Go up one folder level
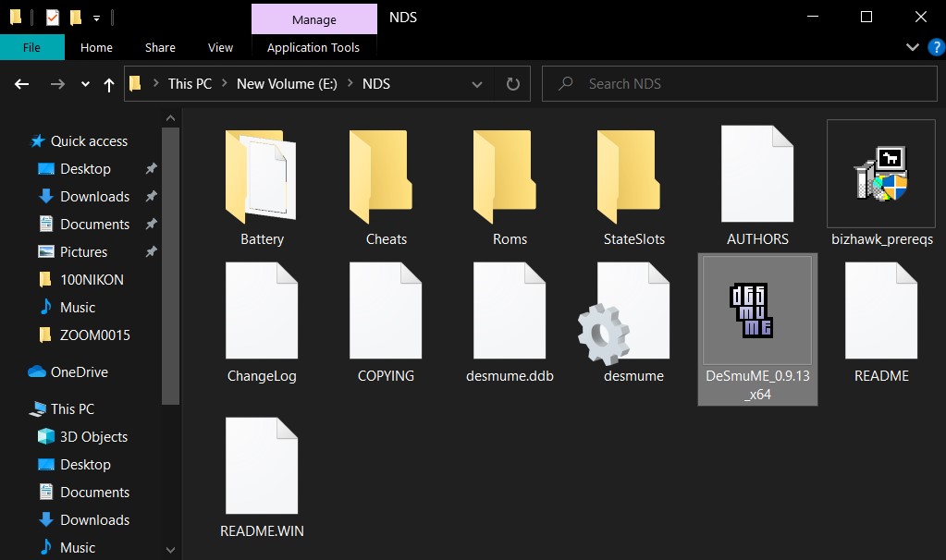Viewport: 946px width, 560px height. (108, 84)
